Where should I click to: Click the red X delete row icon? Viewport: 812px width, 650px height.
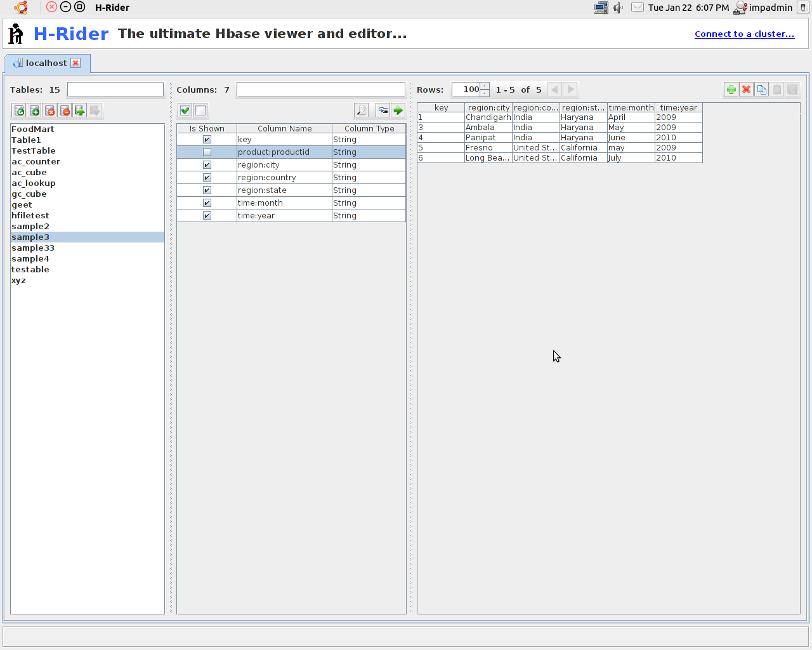[x=746, y=90]
